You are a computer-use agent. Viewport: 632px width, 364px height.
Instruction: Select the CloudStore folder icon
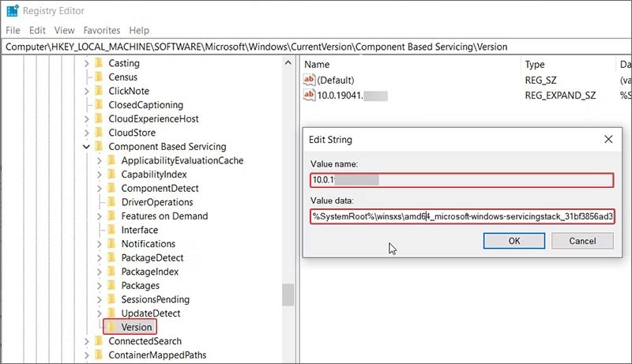99,132
